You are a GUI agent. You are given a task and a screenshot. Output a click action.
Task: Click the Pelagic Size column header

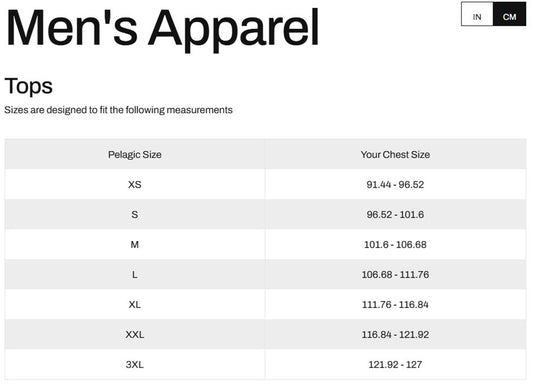click(x=135, y=155)
